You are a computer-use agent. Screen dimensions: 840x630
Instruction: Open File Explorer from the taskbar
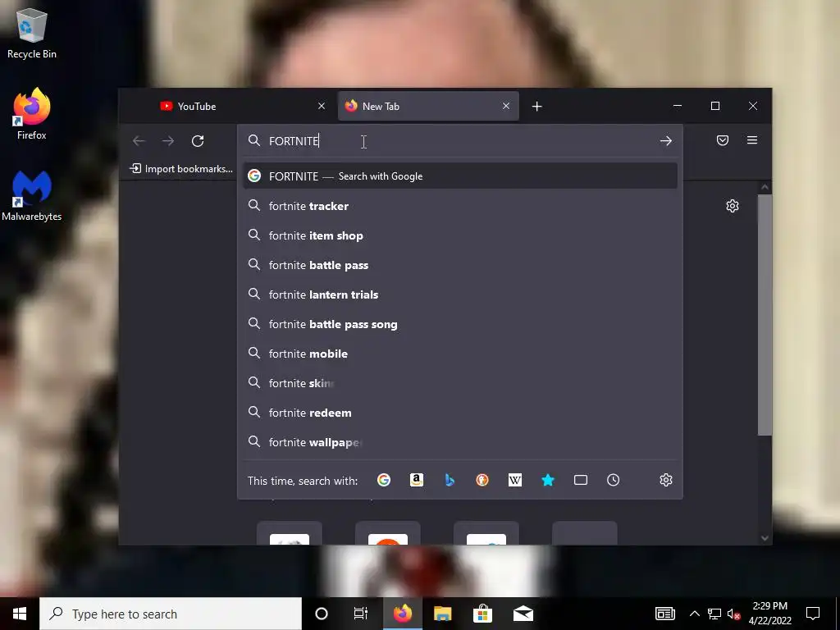point(442,614)
